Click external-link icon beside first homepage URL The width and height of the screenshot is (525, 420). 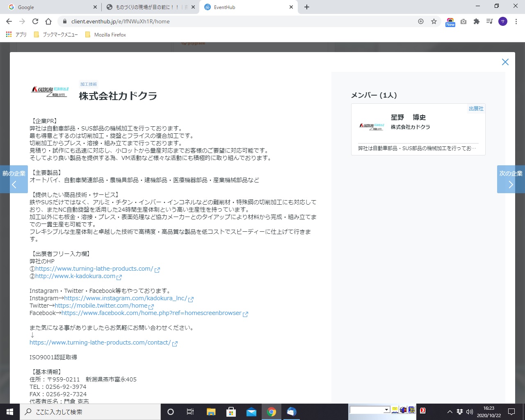click(157, 270)
